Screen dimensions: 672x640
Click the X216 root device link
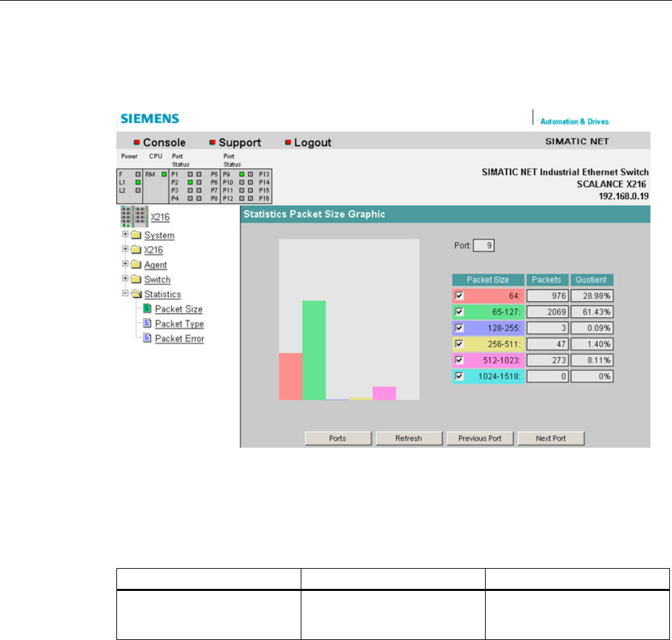[x=160, y=217]
